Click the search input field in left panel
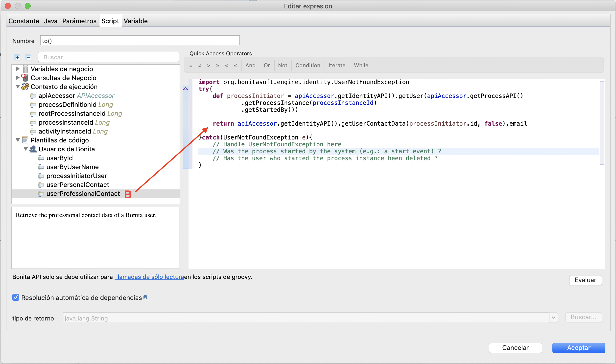Viewport: 616px width, 364px height. [x=108, y=57]
